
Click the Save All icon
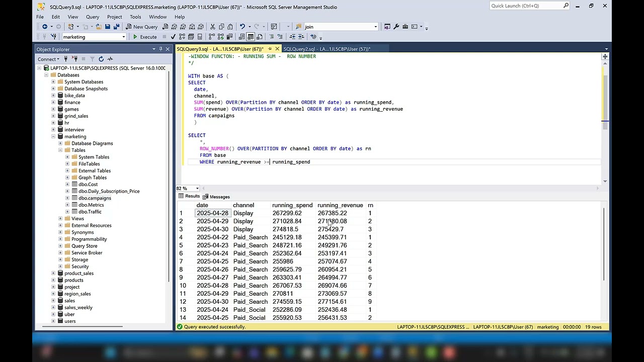116,27
